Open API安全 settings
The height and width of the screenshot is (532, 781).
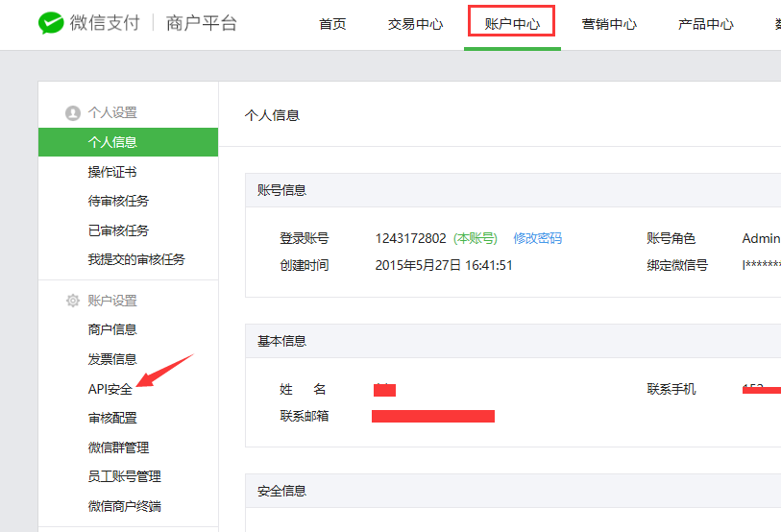click(x=110, y=389)
